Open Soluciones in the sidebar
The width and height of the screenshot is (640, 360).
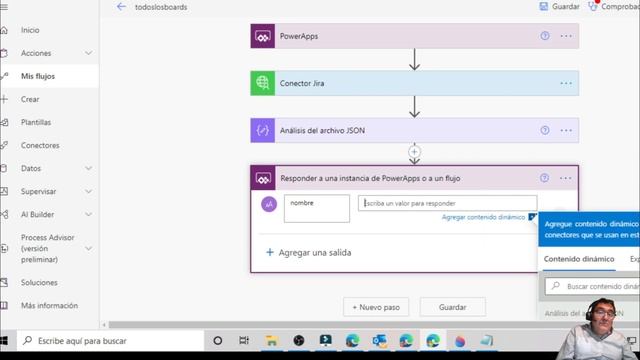pos(39,282)
